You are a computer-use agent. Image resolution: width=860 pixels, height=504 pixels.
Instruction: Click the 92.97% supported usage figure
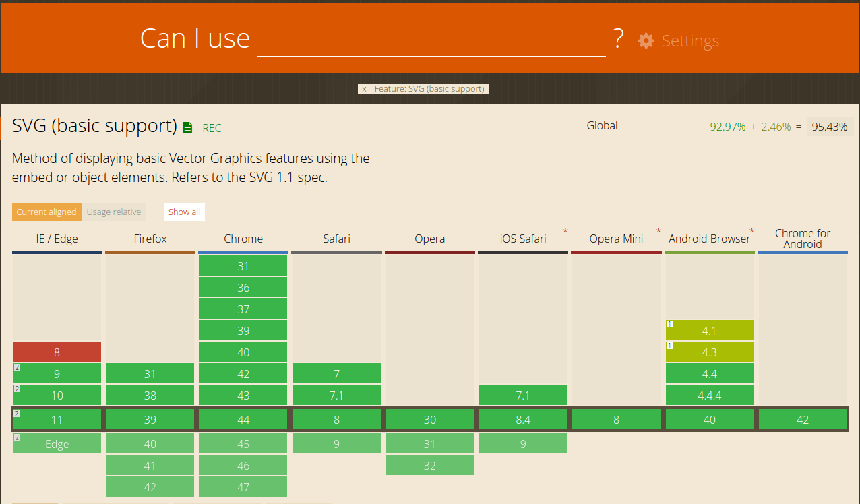(728, 126)
